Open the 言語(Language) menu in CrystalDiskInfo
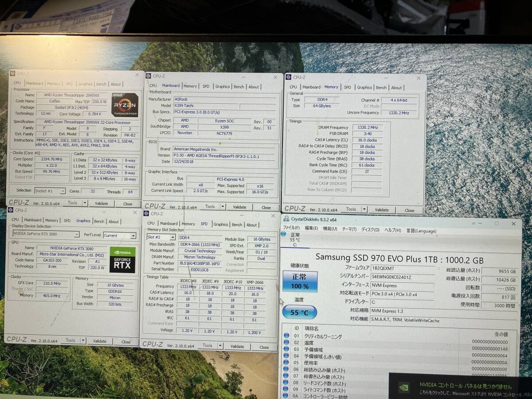The image size is (532, 399). point(421,231)
